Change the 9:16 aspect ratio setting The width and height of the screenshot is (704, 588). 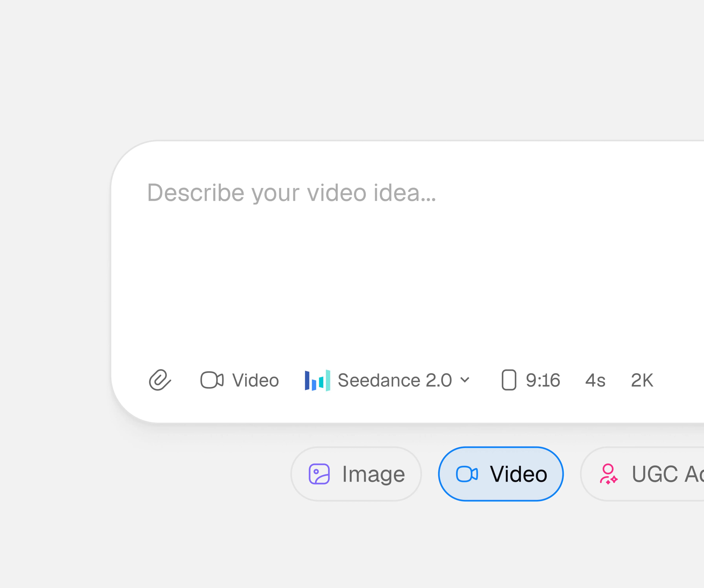[531, 380]
